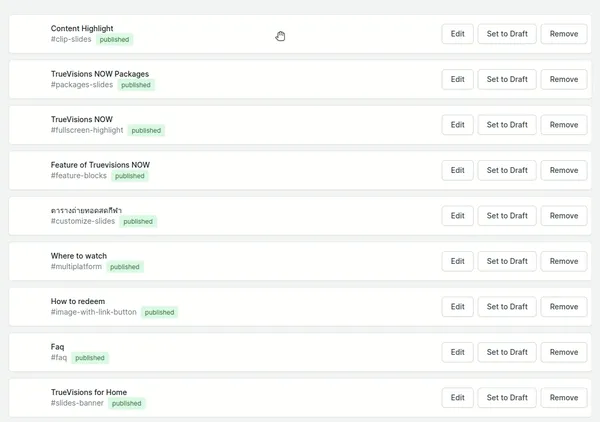This screenshot has height=422, width=600.
Task: Set Where to watch to Draft
Action: (507, 261)
